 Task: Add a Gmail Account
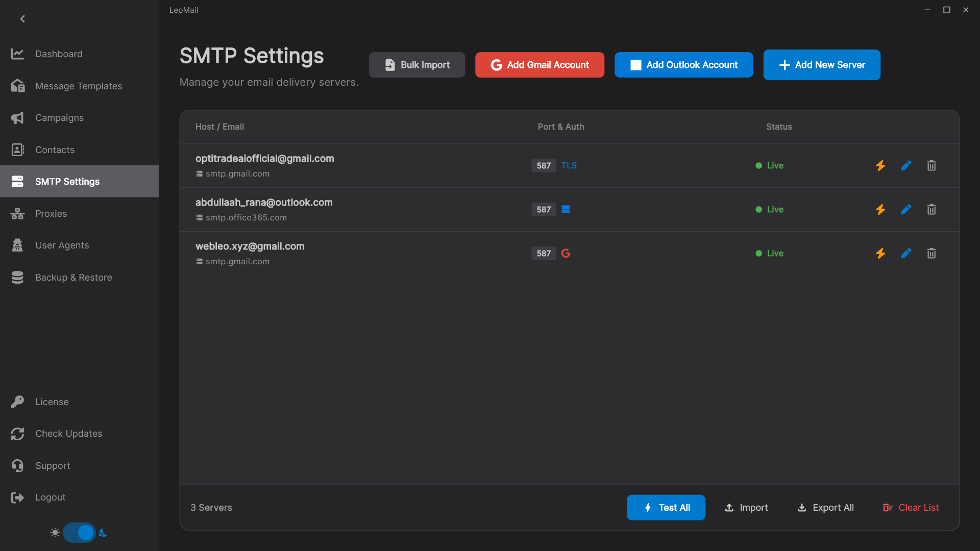click(x=540, y=65)
